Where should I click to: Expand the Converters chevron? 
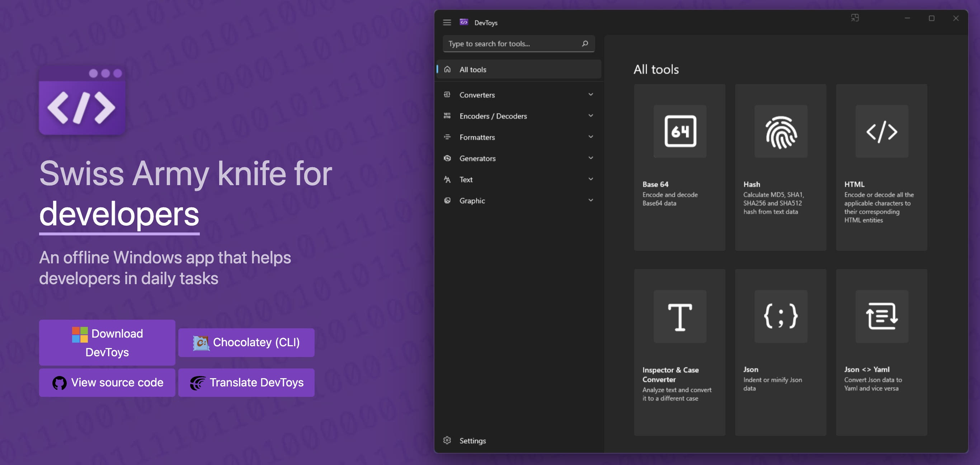pyautogui.click(x=591, y=94)
